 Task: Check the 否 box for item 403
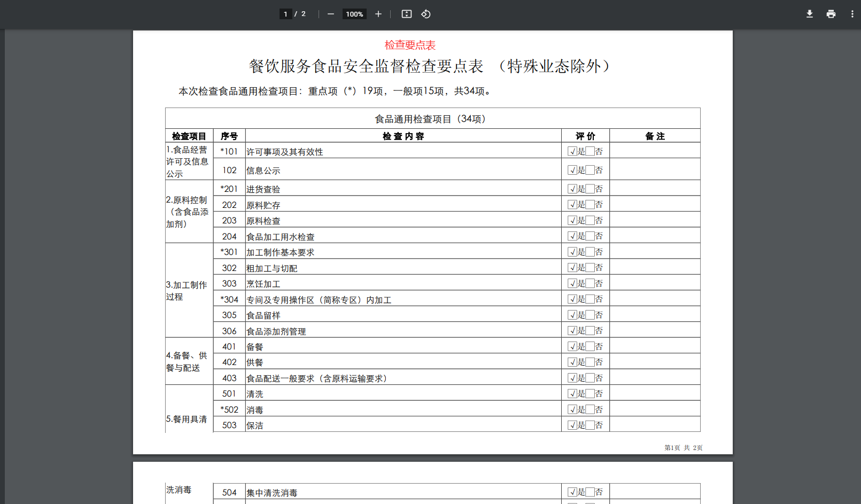click(590, 378)
